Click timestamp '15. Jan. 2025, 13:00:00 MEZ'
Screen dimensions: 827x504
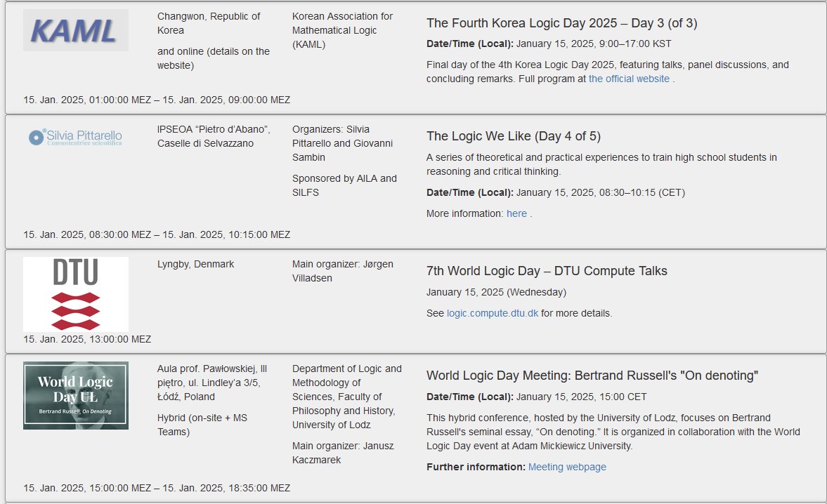pyautogui.click(x=87, y=339)
